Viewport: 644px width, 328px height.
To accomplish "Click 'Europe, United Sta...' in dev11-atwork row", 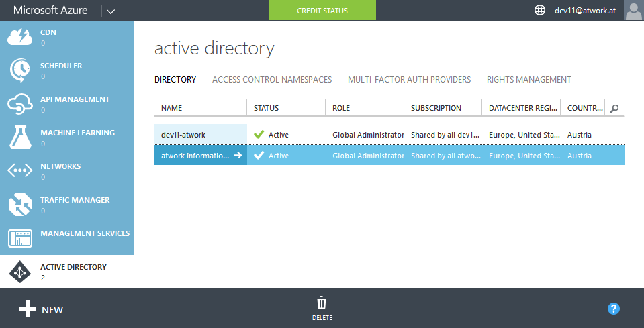I will pyautogui.click(x=524, y=135).
